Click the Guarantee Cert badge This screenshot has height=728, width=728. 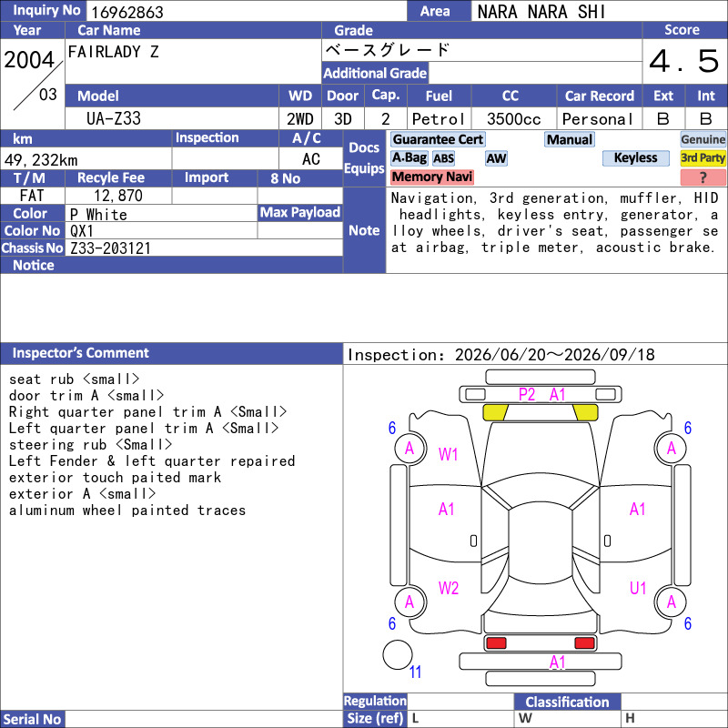pyautogui.click(x=438, y=139)
